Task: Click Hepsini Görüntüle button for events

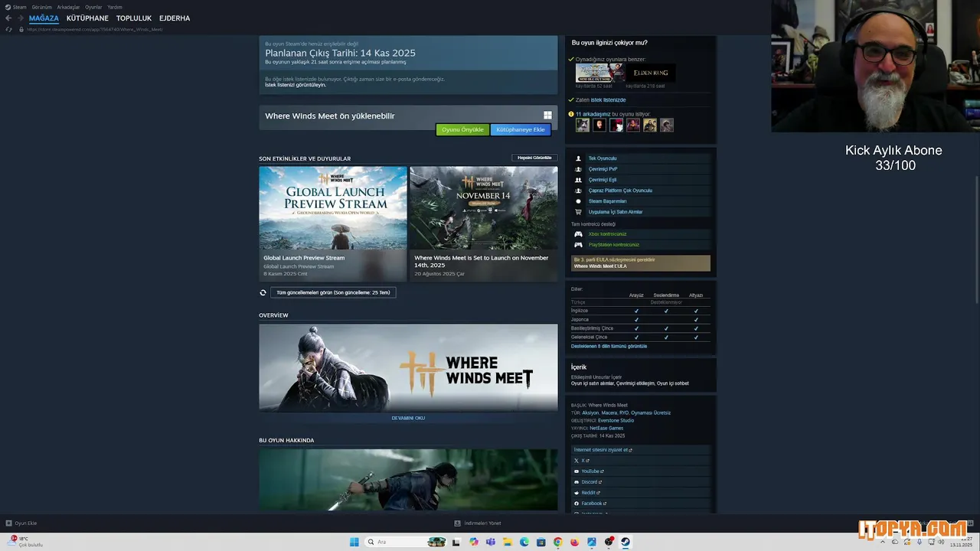Action: tap(534, 158)
